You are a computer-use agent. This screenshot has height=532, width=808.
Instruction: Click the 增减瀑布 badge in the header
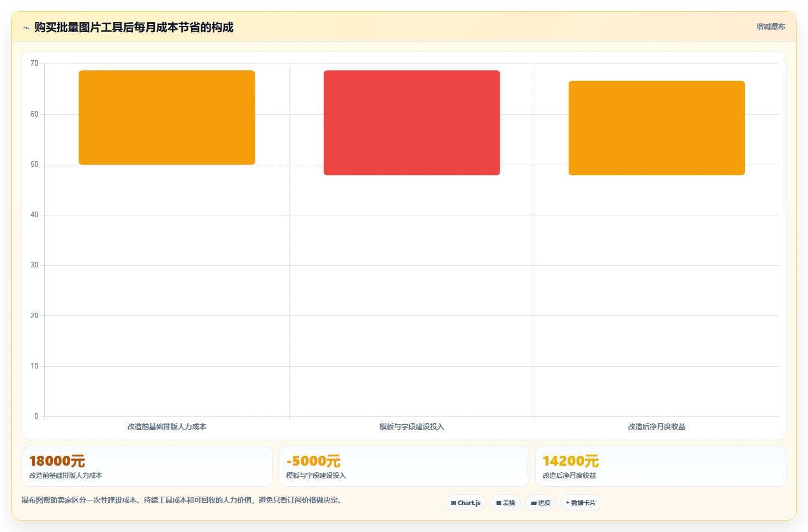click(x=770, y=27)
